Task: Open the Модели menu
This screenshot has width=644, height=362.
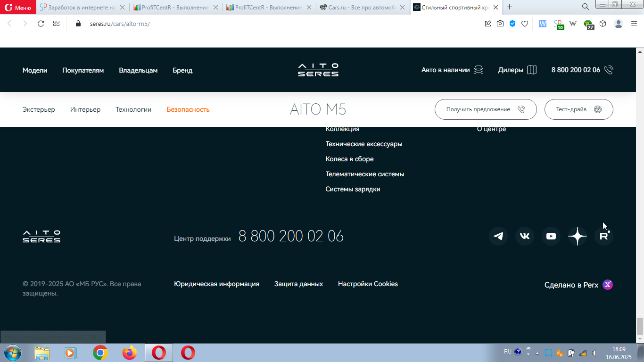Action: (x=35, y=70)
